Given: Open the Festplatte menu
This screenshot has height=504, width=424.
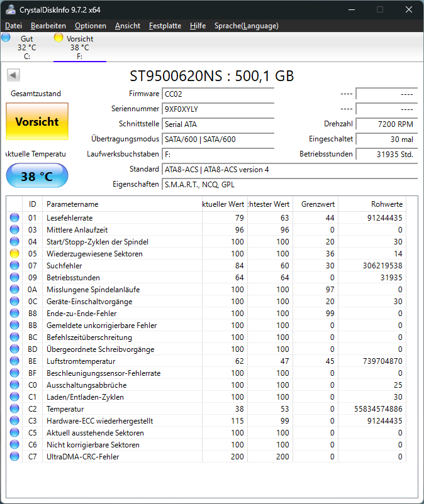Looking at the screenshot, I should (x=165, y=26).
